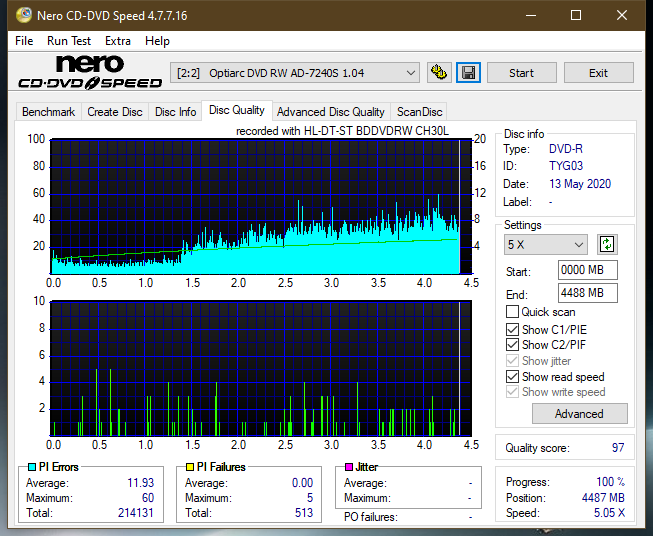The width and height of the screenshot is (653, 536).
Task: Click the Position value 4487 MB
Action: [x=603, y=498]
